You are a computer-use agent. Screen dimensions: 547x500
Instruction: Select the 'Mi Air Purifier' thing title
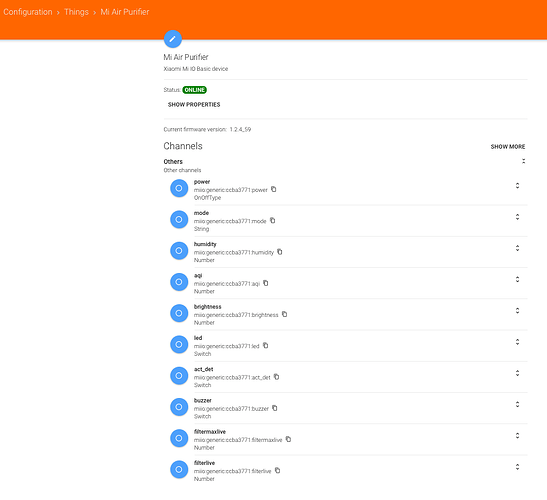[x=186, y=57]
